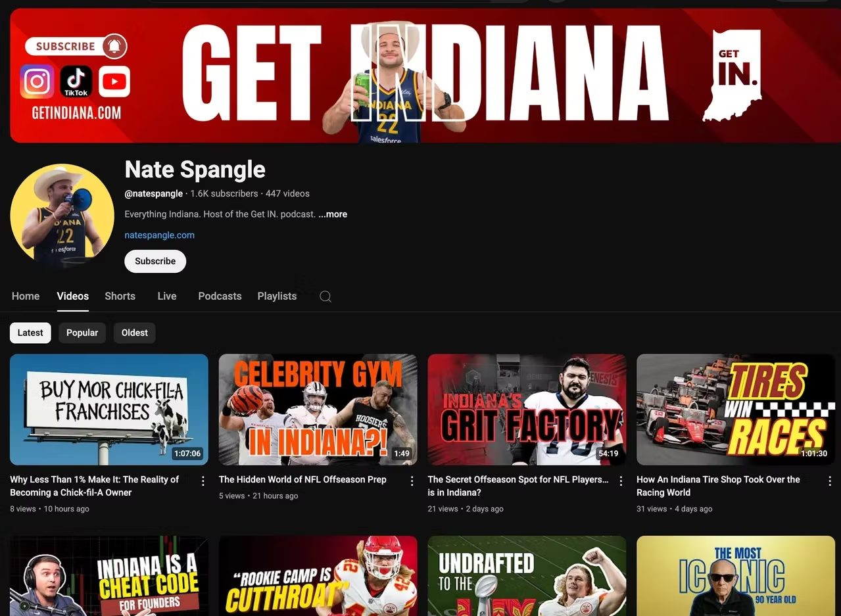Open The Hidden World of NFL Offseason Prep title
Image resolution: width=841 pixels, height=616 pixels.
tap(302, 480)
